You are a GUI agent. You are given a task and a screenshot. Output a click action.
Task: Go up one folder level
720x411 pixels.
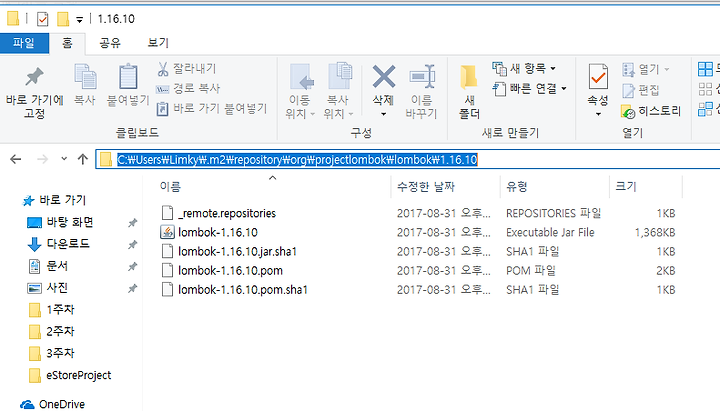click(83, 159)
